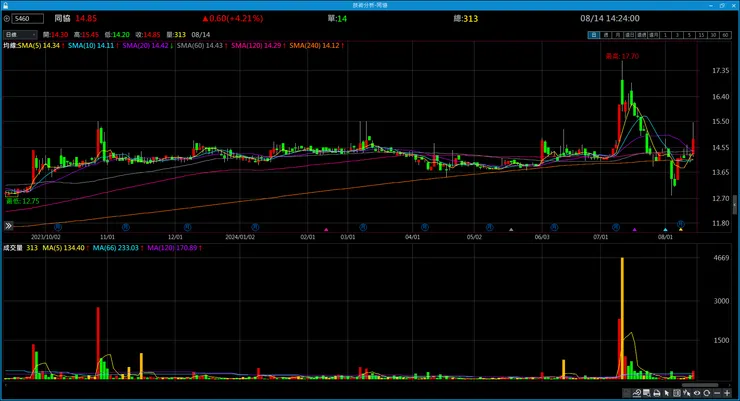
Task: Click the SMA(5) 14.34 moving average label
Action: 41,45
